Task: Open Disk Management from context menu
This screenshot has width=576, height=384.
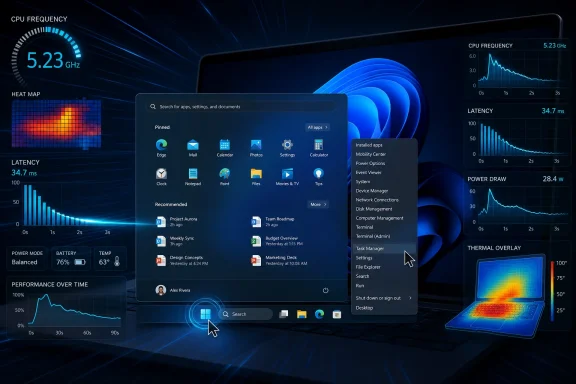Action: pos(374,209)
